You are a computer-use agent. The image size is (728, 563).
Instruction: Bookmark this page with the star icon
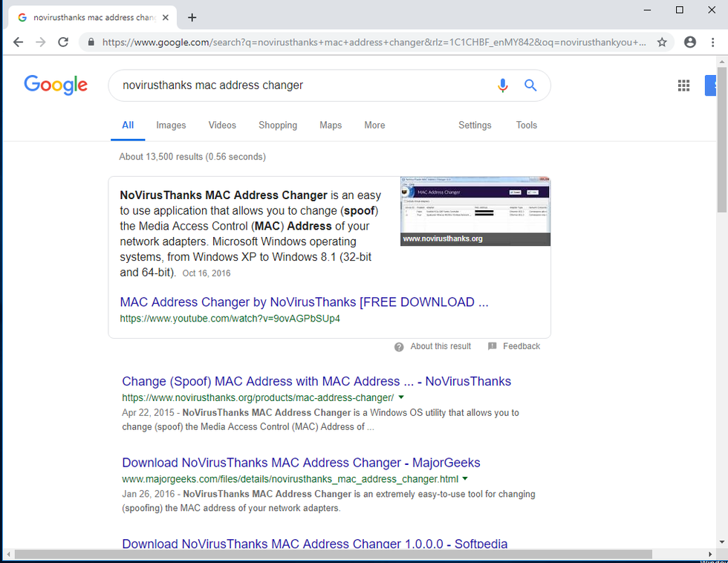point(662,42)
